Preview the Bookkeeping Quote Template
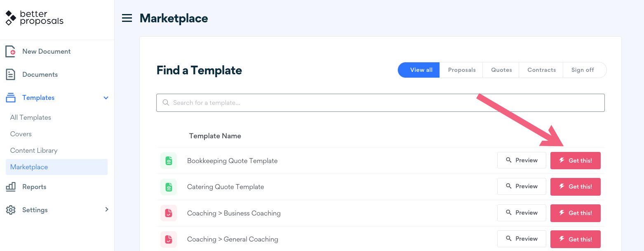Screen dimensions: 644x251 pyautogui.click(x=522, y=160)
